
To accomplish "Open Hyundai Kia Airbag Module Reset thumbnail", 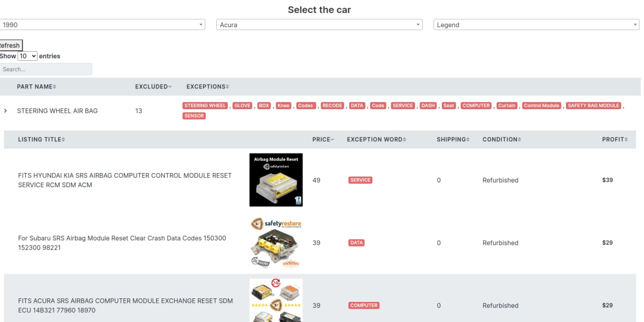I will click(x=276, y=180).
